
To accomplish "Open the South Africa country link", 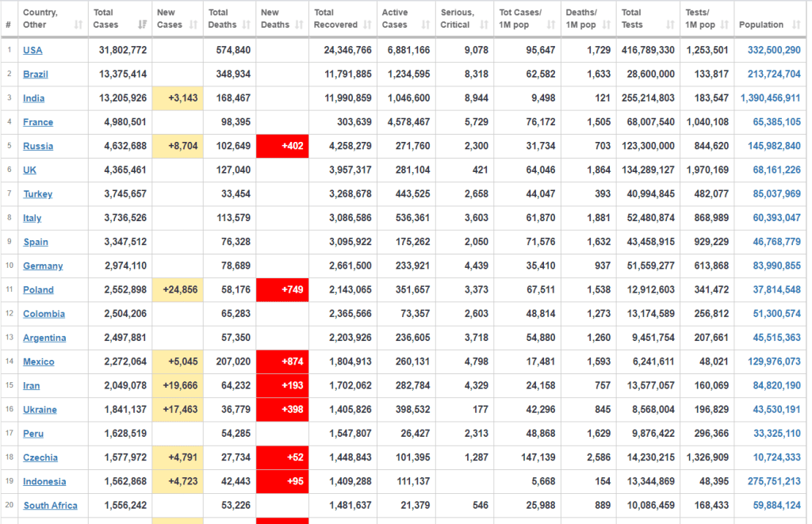I will tap(50, 506).
